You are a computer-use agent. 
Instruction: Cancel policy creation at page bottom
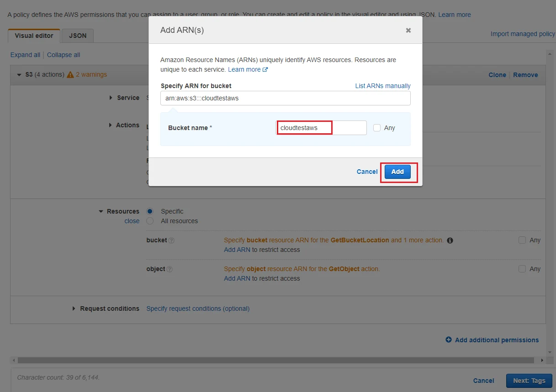click(483, 381)
